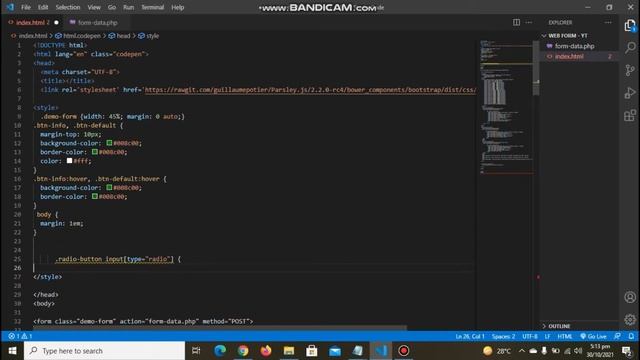Open the File menu
This screenshot has width=640, height=360.
[26, 7]
